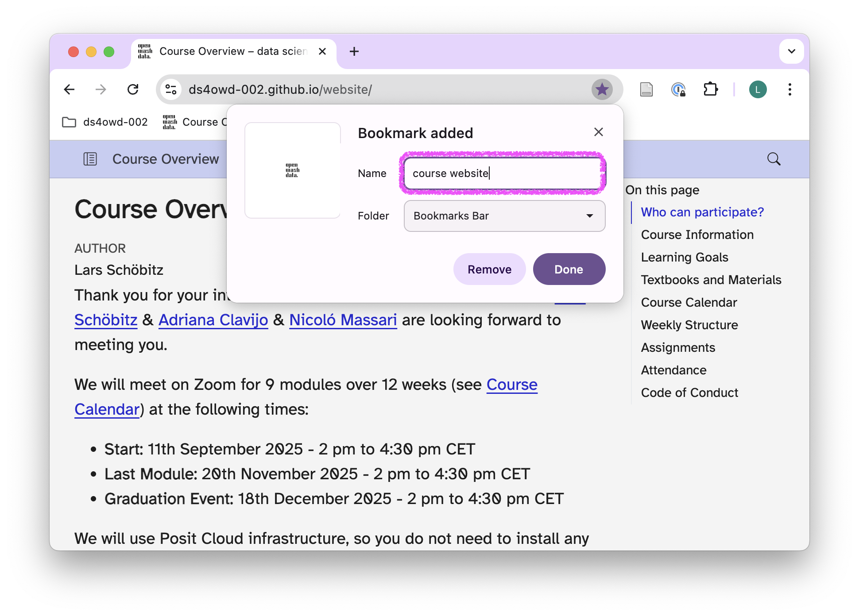The height and width of the screenshot is (616, 859).
Task: Click the Done button
Action: [569, 269]
